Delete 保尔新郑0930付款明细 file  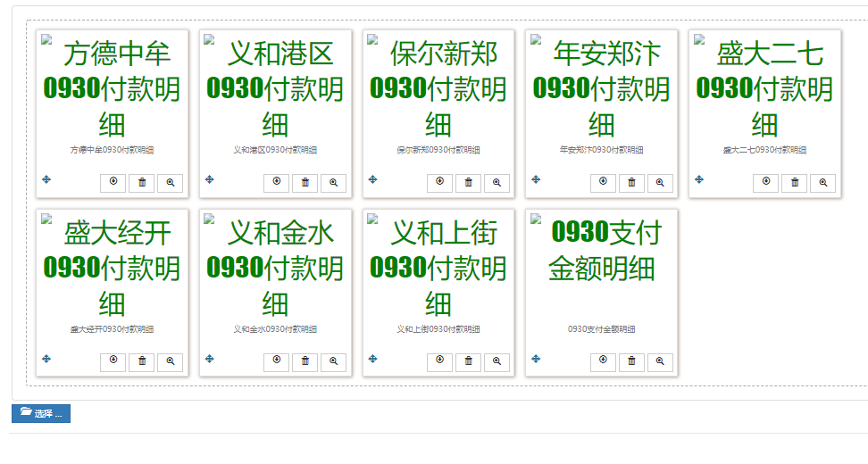coord(468,183)
